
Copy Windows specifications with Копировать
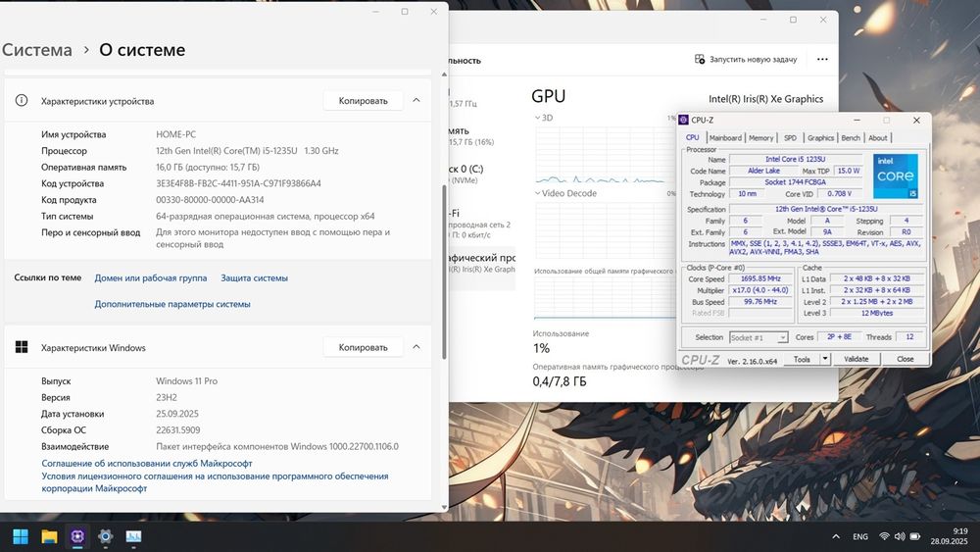coord(364,348)
